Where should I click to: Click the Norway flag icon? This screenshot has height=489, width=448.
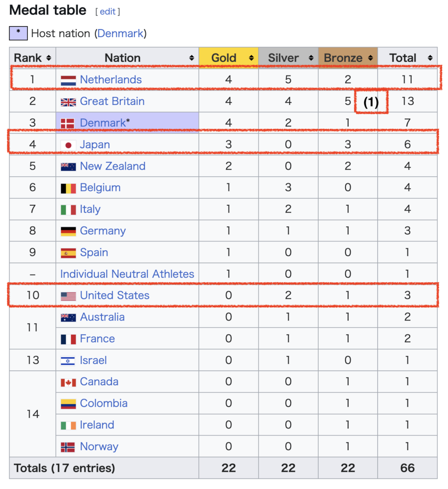pos(68,447)
